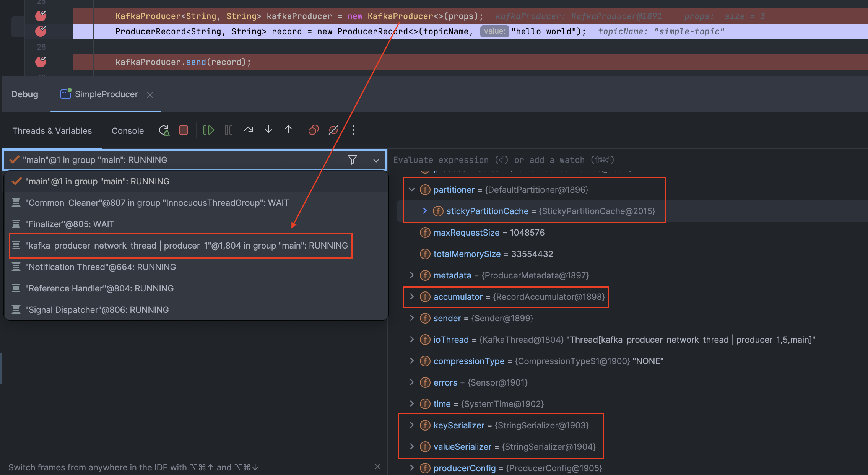Open View Breakpoints dialog
The image size is (868, 475).
pyautogui.click(x=314, y=130)
